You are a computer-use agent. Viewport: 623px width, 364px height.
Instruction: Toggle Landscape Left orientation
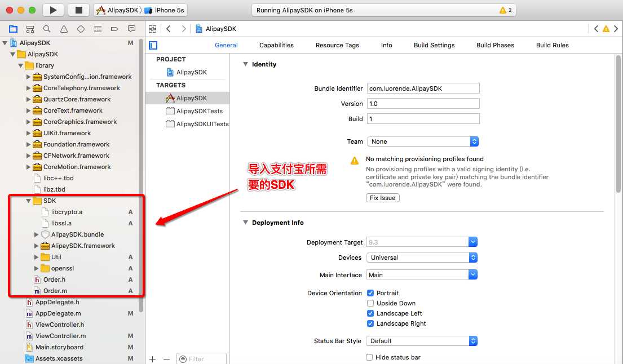click(x=370, y=313)
